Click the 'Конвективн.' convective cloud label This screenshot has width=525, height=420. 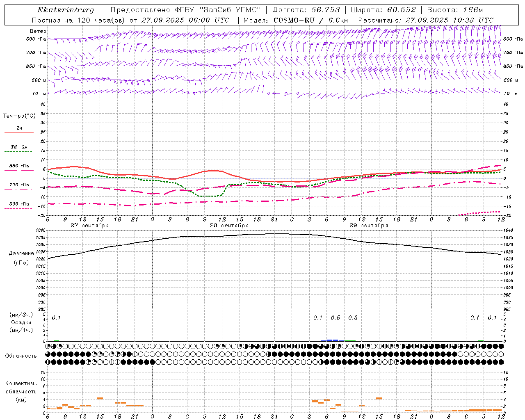(21, 383)
